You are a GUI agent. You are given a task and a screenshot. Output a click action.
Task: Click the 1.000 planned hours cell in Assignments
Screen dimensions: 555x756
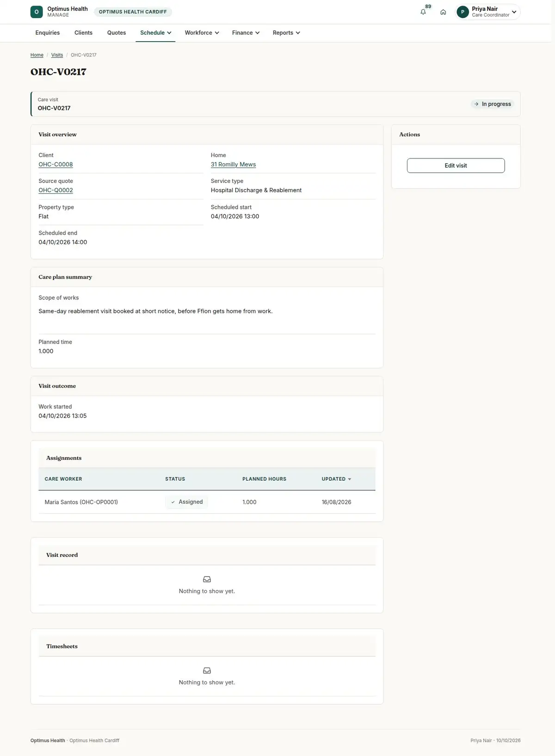(x=249, y=502)
